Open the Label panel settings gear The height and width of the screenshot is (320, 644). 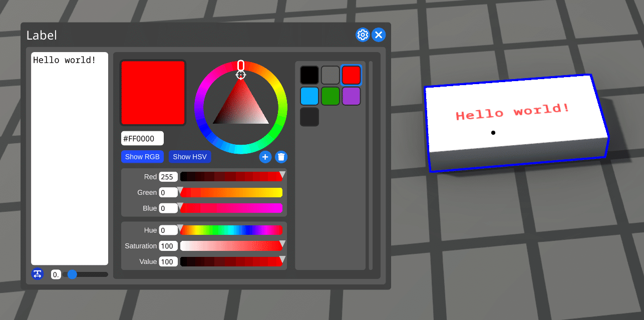point(363,35)
